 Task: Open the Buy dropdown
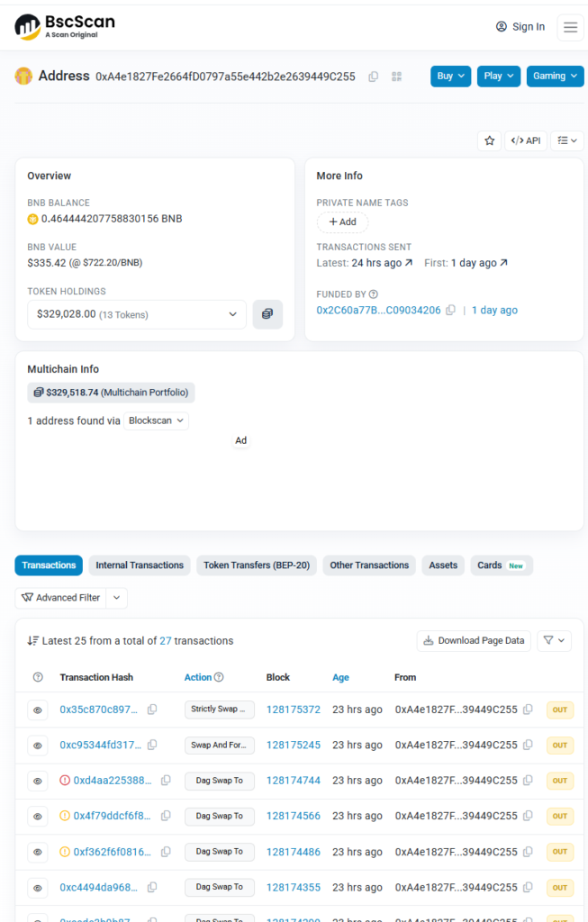[451, 76]
